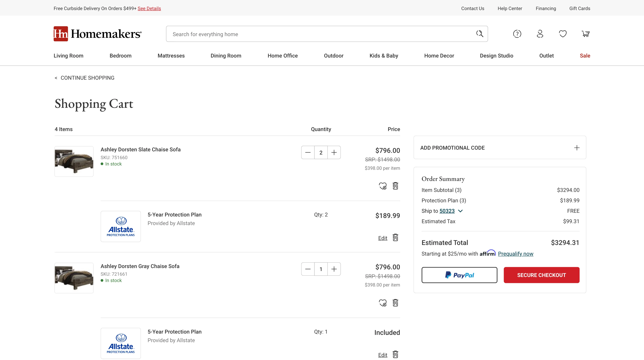Open the account profile icon
The width and height of the screenshot is (644, 360).
pos(540,34)
